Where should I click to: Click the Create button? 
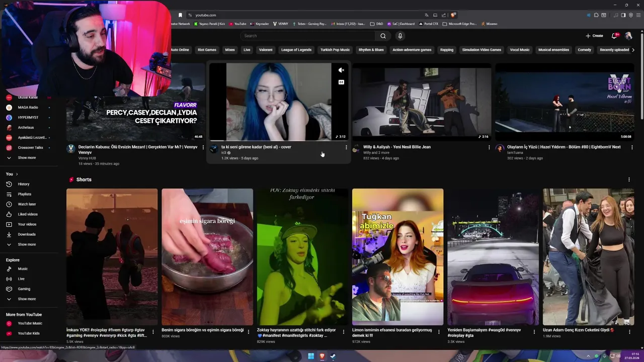[x=594, y=36]
